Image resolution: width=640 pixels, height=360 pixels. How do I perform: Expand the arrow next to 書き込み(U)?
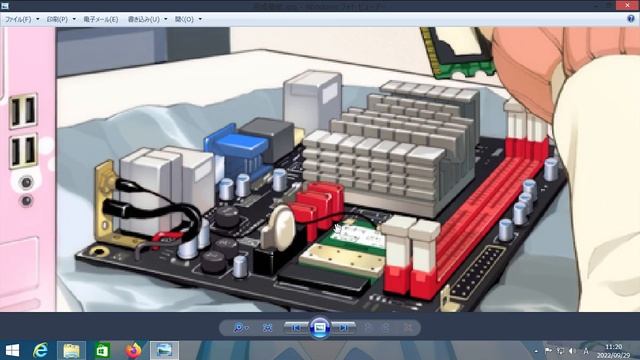click(165, 19)
